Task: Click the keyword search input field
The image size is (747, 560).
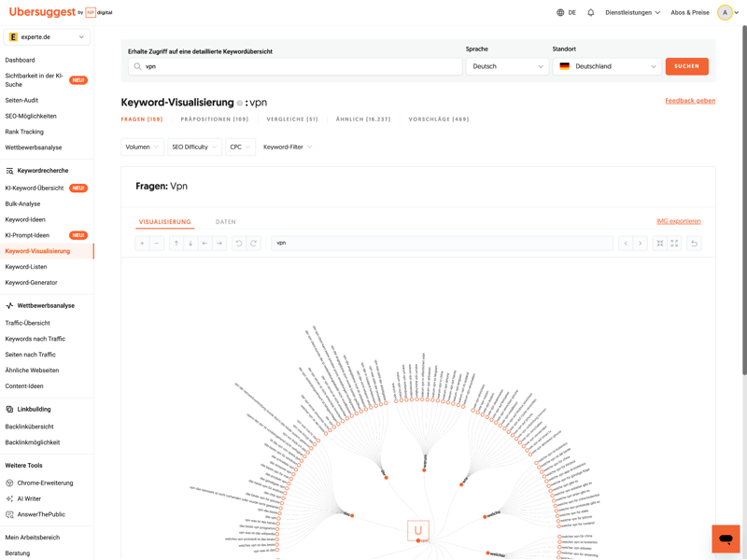Action: click(299, 66)
